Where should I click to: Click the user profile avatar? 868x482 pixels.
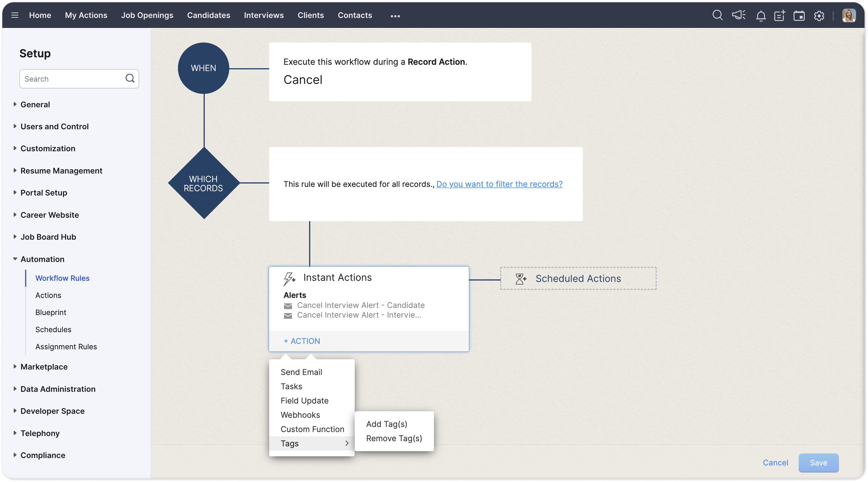(848, 15)
